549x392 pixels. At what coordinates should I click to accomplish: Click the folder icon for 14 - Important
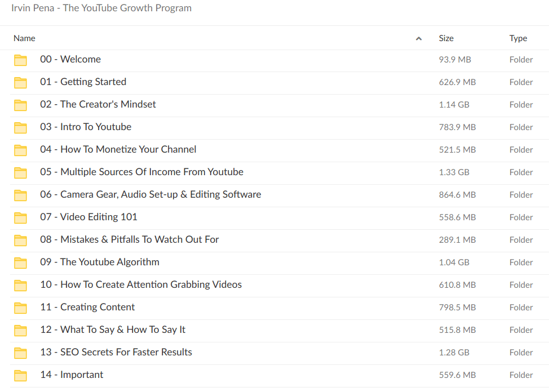pos(20,375)
